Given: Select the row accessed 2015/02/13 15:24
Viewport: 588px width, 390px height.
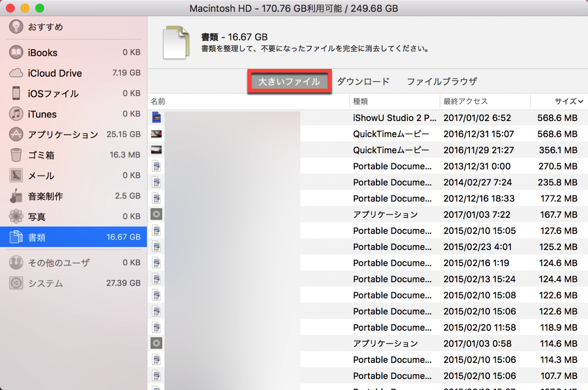Looking at the screenshot, I should coord(367,279).
